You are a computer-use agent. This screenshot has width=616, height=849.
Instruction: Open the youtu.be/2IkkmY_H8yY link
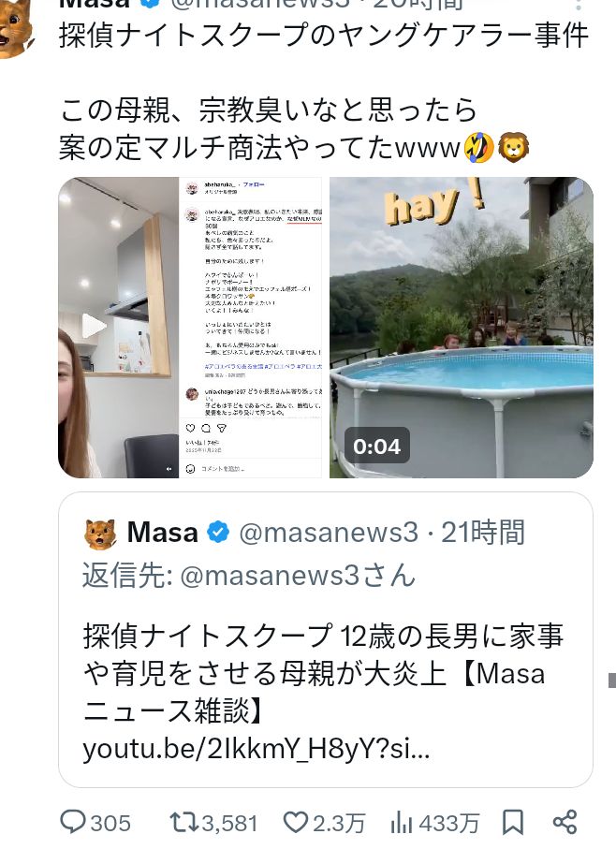256,750
